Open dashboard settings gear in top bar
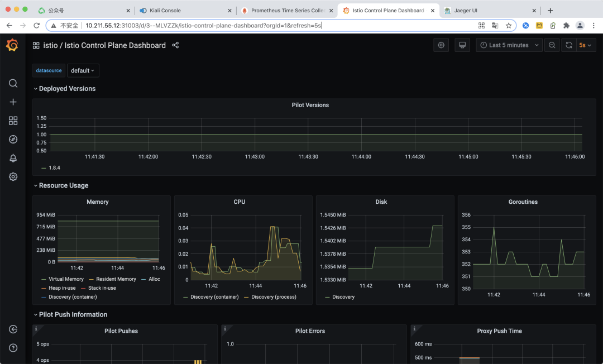This screenshot has width=603, height=364. [x=441, y=45]
